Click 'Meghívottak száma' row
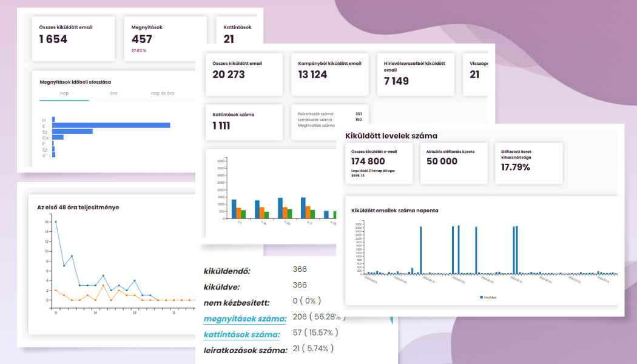 (317, 126)
